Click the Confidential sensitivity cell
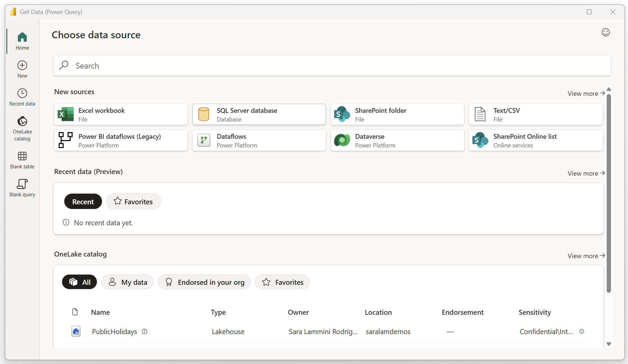 [546, 331]
